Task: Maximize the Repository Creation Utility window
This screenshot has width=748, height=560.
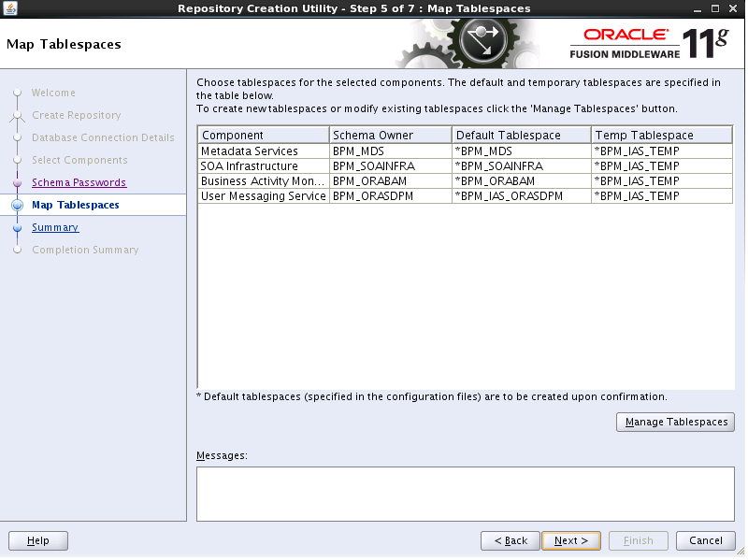Action: coord(717,8)
